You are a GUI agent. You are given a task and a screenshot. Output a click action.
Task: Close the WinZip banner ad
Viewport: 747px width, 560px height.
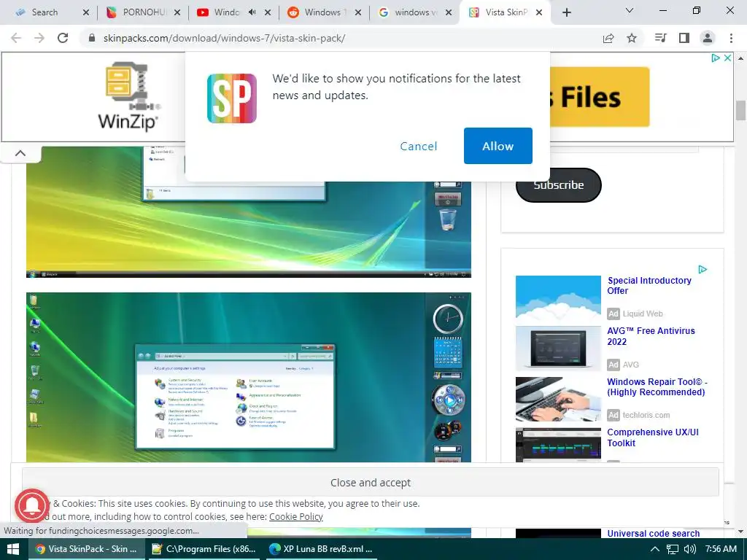pyautogui.click(x=727, y=58)
